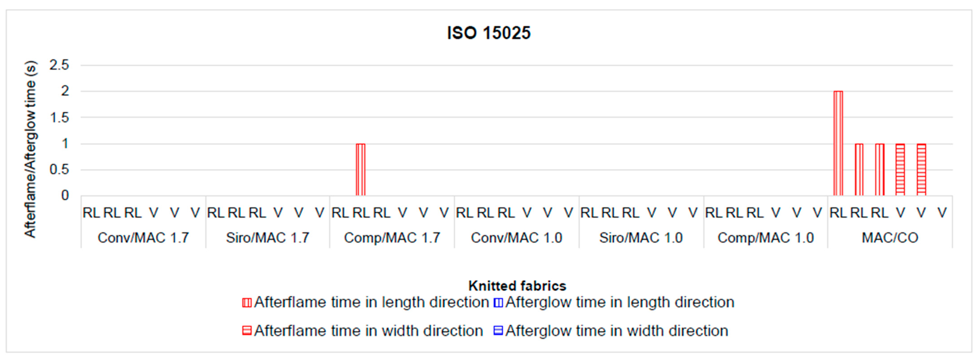The image size is (980, 360).
Task: Click the Comp/MAC 1.0 category label
Action: coord(765,238)
